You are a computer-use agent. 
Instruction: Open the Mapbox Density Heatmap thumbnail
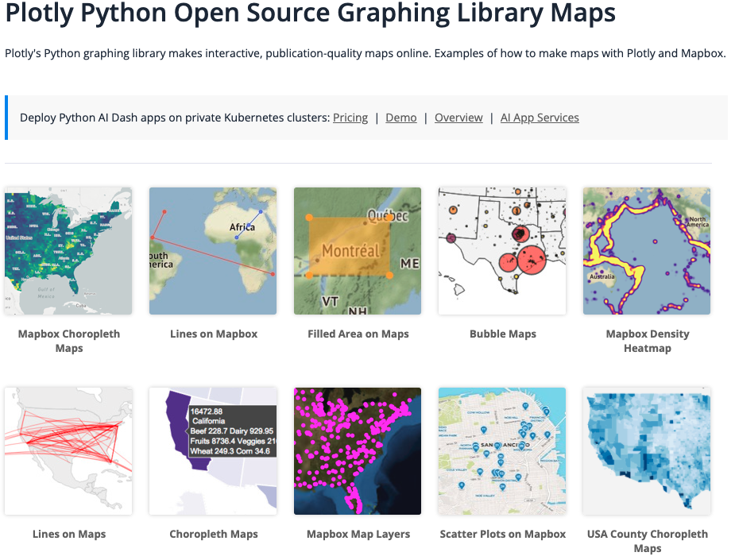pos(647,251)
